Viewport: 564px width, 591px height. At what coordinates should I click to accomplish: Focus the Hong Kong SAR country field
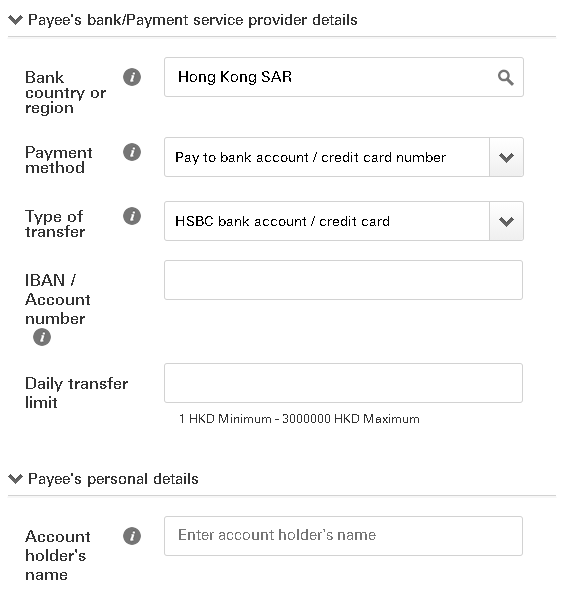(x=344, y=77)
